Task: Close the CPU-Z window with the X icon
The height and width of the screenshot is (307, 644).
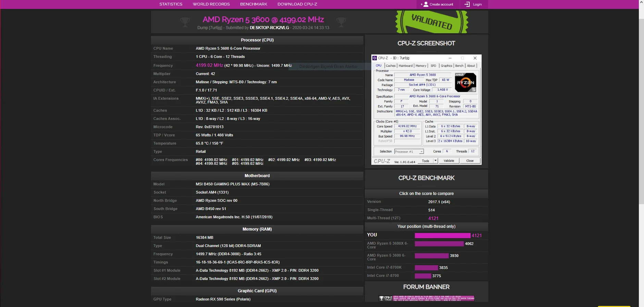Action: (475, 58)
